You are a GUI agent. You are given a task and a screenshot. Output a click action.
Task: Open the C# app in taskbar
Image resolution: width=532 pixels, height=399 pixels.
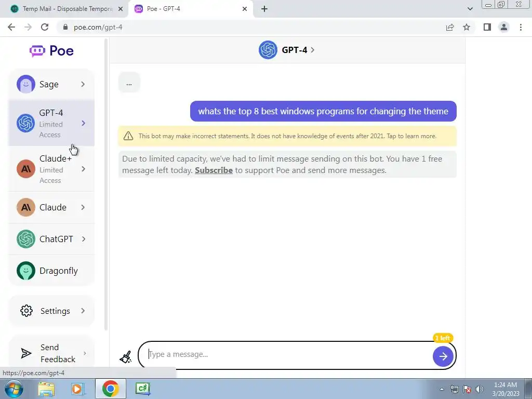tap(143, 389)
